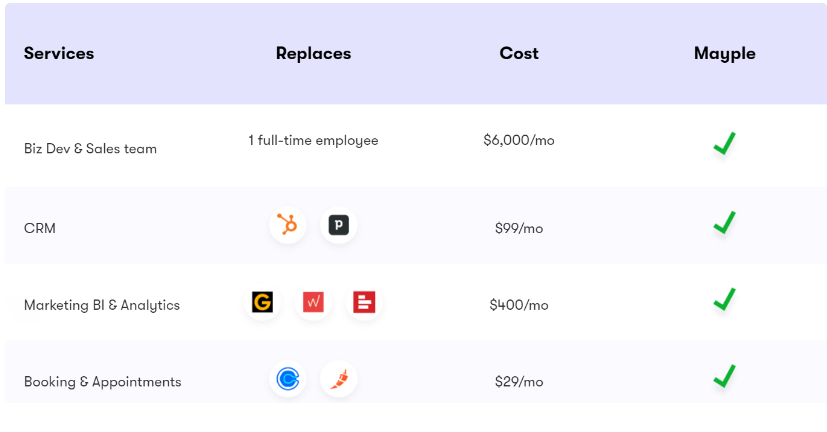This screenshot has height=432, width=827.
Task: Click the Cost column header
Action: tap(519, 53)
